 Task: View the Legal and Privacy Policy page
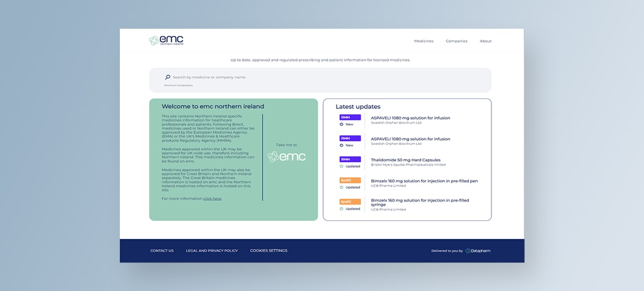pos(212,251)
